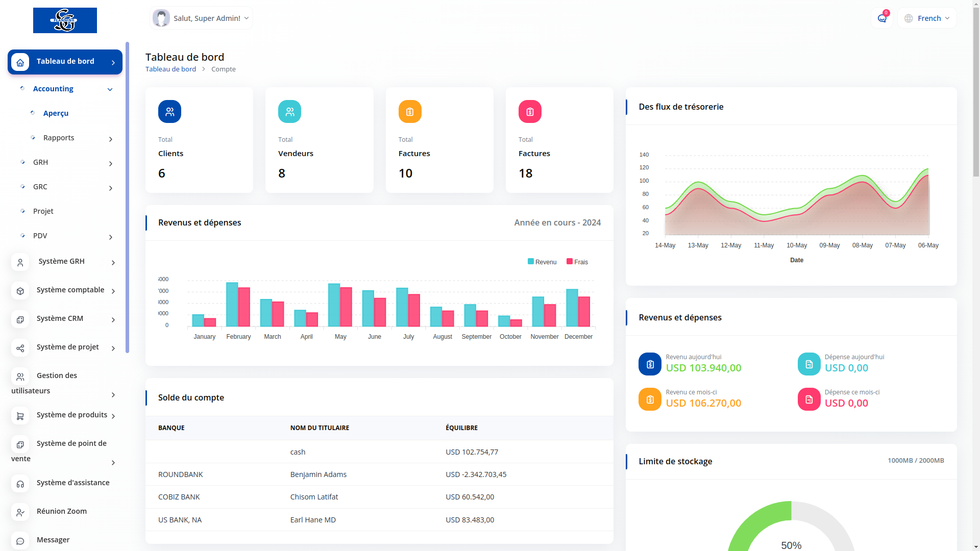Image resolution: width=980 pixels, height=551 pixels.
Task: Click the Tableau de bord breadcrumb link
Action: tap(170, 69)
